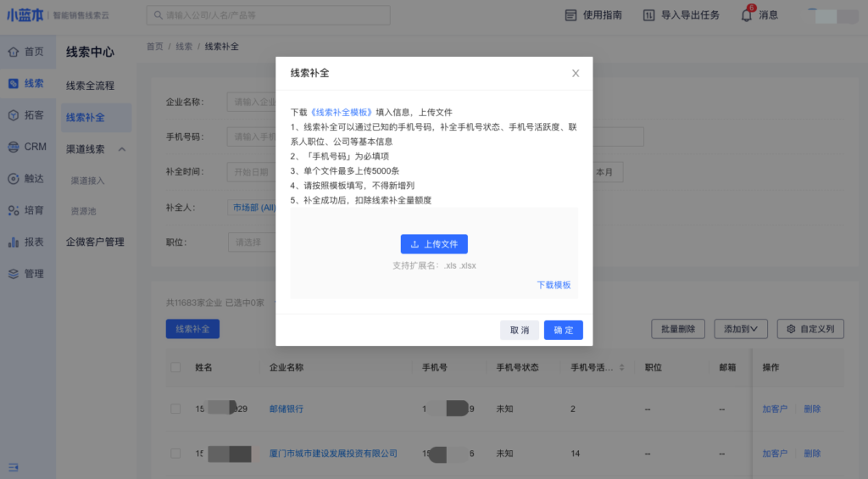Viewport: 868px width, 479px height.
Task: Check the 邮储银行 row checkbox
Action: (x=175, y=409)
